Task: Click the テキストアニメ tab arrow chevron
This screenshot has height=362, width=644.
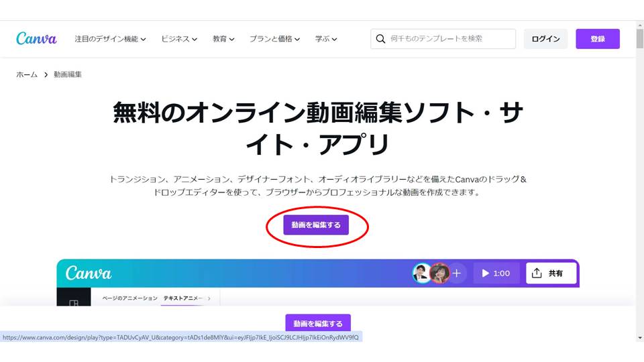Action: pyautogui.click(x=209, y=298)
